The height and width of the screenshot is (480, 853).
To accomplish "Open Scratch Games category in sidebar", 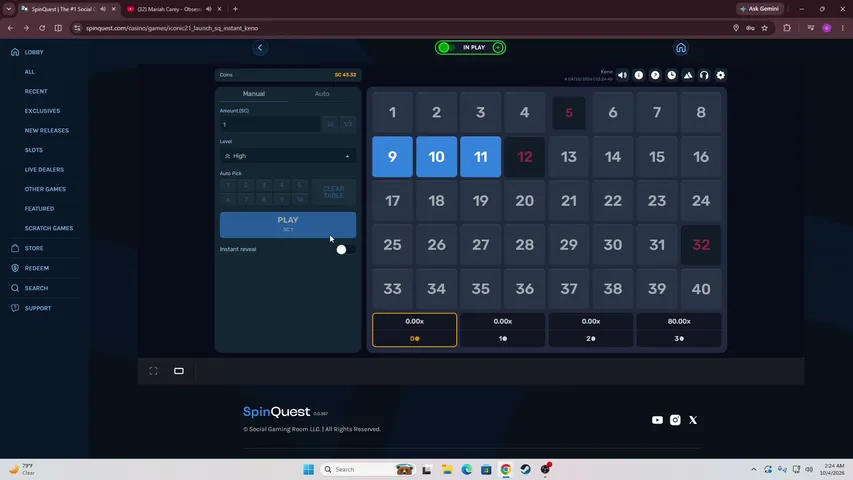I will click(x=48, y=229).
